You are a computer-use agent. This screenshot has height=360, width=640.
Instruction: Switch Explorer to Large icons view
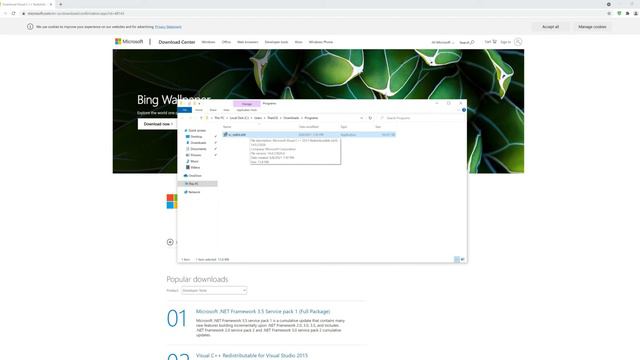(462, 260)
